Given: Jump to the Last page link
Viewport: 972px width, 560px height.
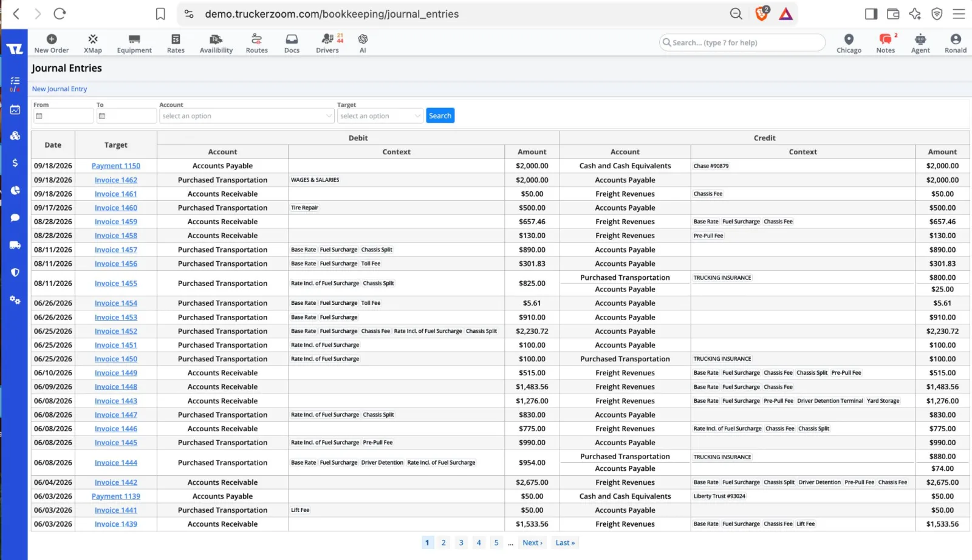Looking at the screenshot, I should pos(565,542).
